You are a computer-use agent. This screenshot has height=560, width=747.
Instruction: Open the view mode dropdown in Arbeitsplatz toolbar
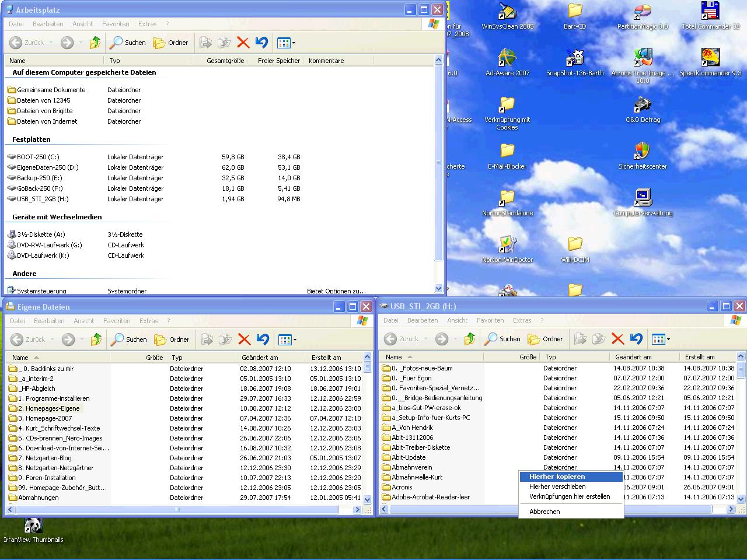286,43
